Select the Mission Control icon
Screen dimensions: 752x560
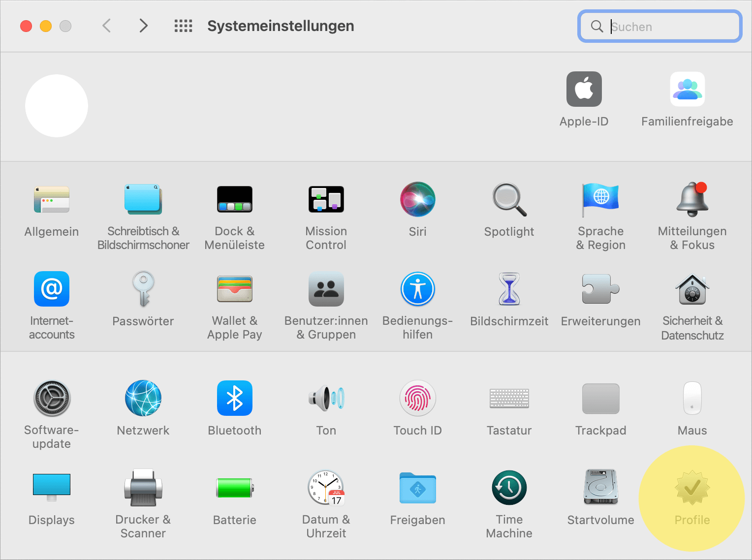[x=326, y=199]
